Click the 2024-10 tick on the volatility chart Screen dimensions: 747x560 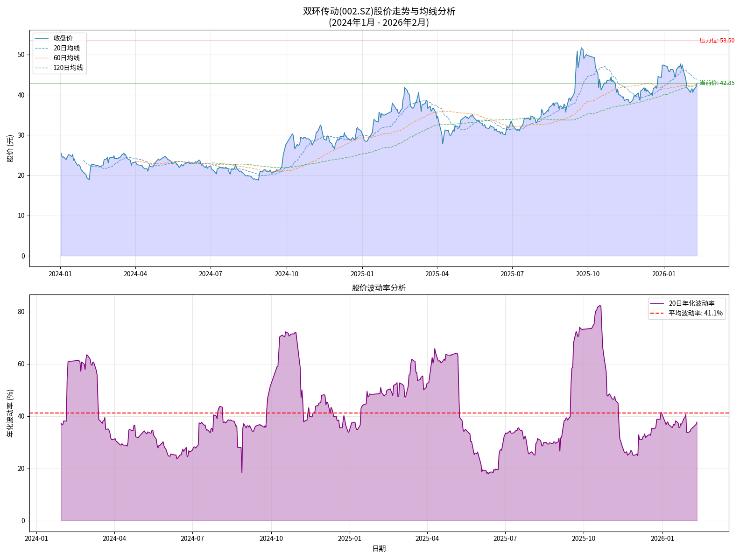click(271, 538)
